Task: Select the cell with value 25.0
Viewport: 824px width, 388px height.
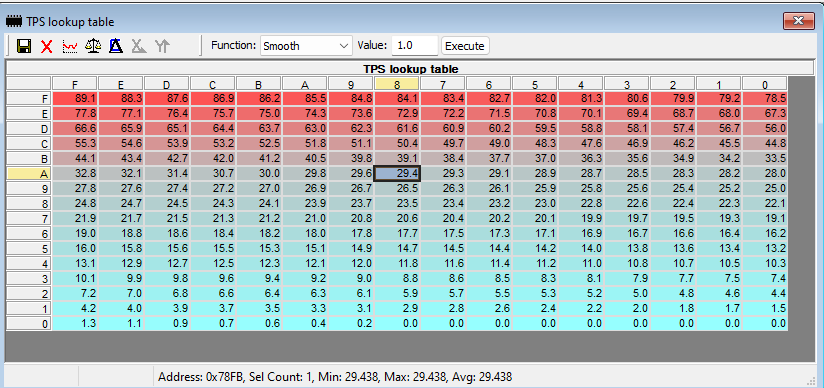Action: point(765,188)
